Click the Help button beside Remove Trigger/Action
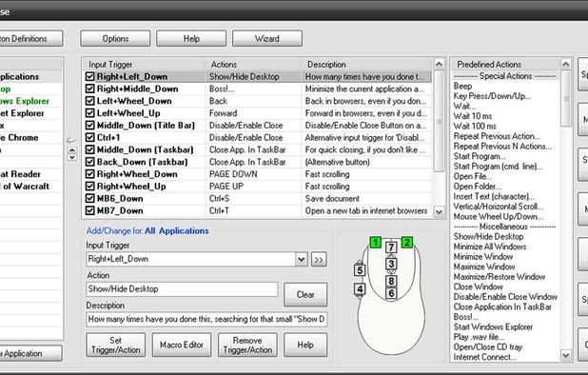The width and height of the screenshot is (588, 375). pyautogui.click(x=305, y=345)
